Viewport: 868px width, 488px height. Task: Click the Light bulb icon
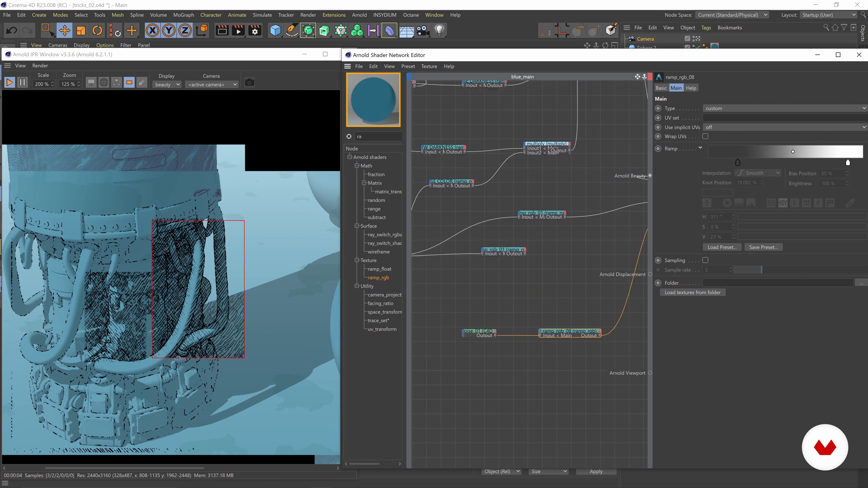click(x=439, y=31)
